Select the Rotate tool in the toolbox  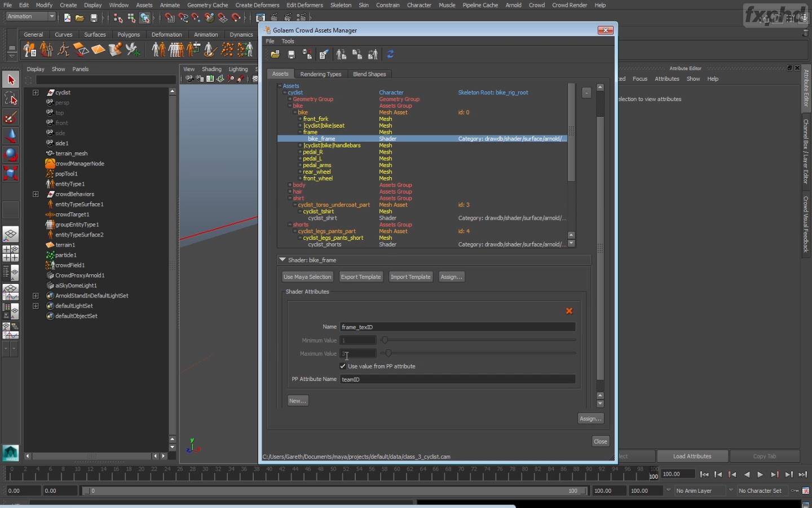pyautogui.click(x=11, y=155)
